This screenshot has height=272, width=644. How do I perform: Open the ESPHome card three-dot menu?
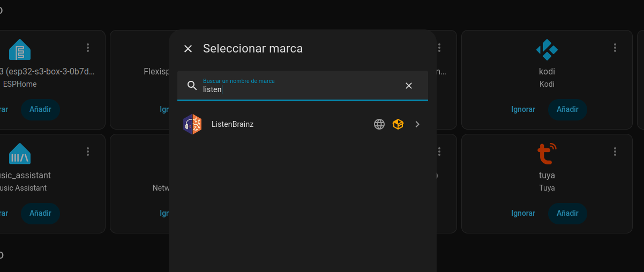(x=88, y=48)
